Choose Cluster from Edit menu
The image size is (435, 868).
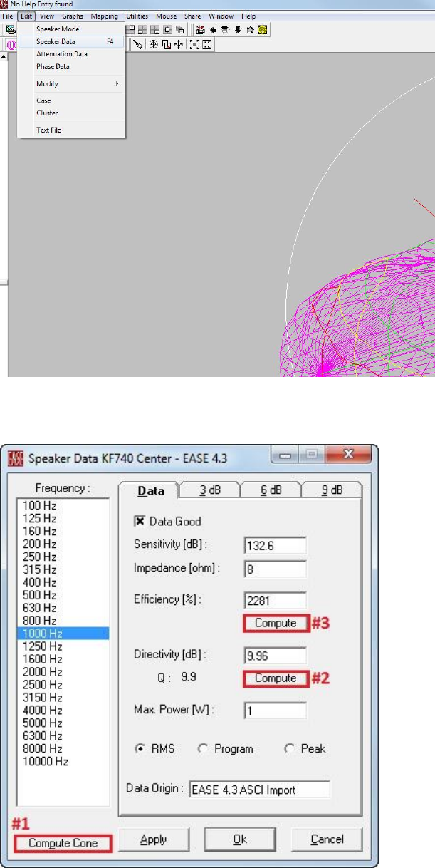coord(71,113)
